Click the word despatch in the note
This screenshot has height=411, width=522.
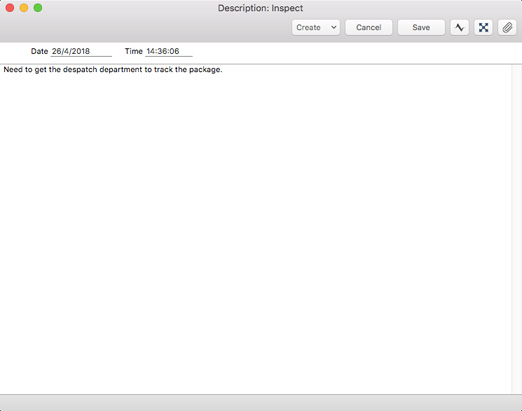click(x=80, y=70)
